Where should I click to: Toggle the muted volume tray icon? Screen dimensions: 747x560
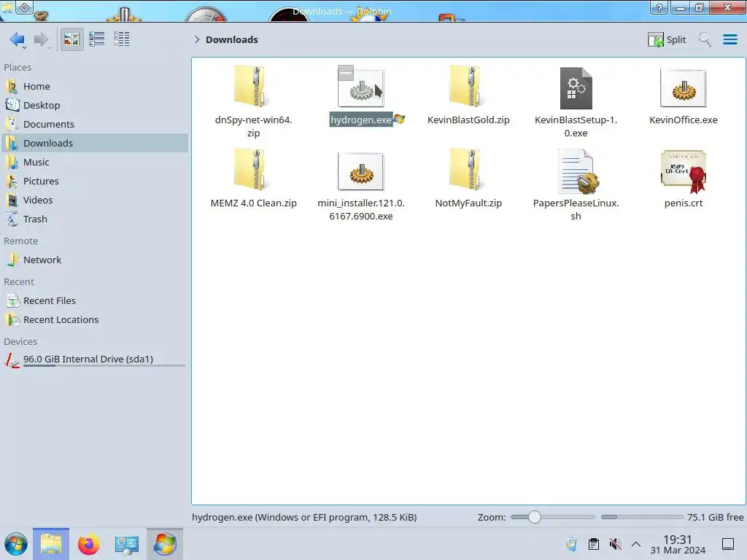click(615, 544)
